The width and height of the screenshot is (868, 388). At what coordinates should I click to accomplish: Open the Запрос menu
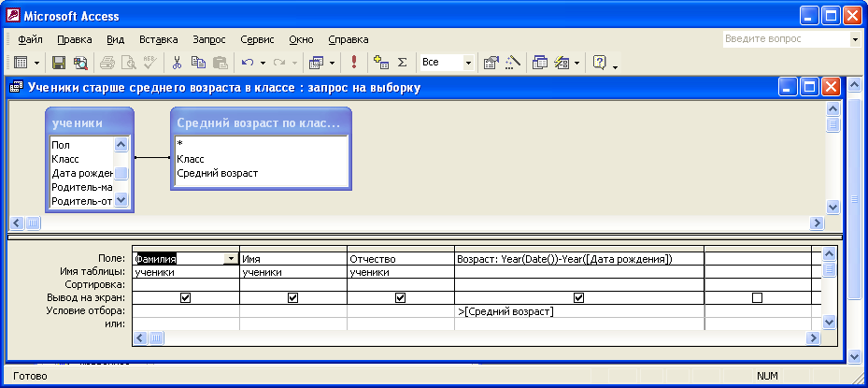[209, 40]
